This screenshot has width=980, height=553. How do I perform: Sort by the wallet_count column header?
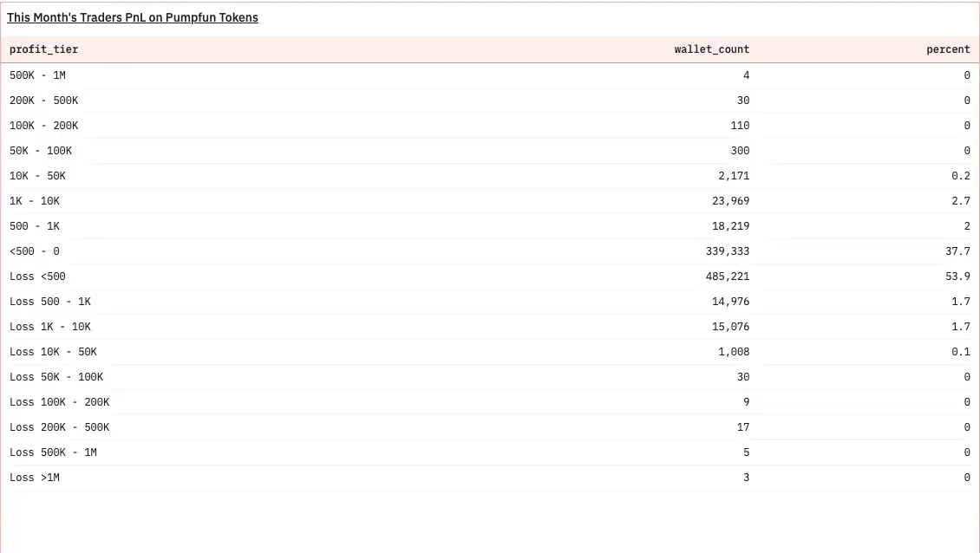[x=711, y=49]
